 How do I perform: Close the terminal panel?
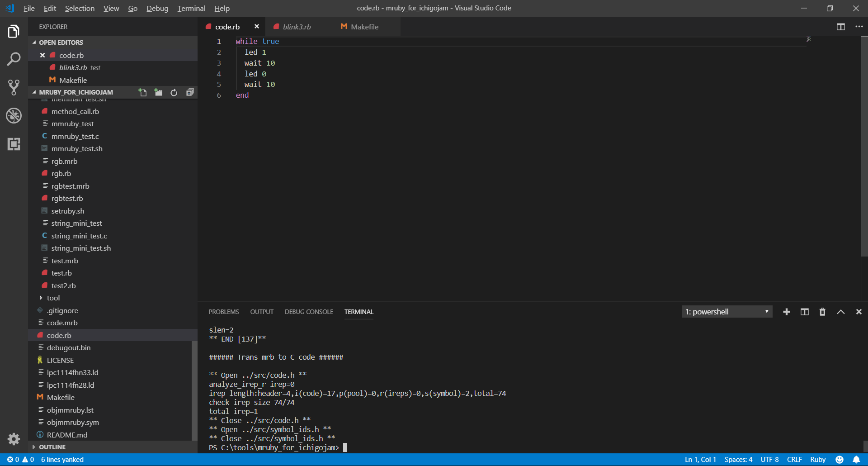pyautogui.click(x=859, y=312)
